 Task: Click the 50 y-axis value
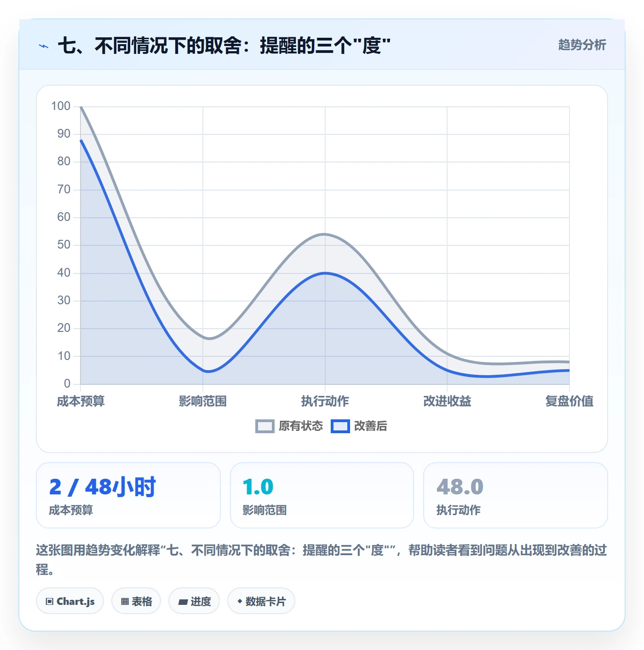(64, 245)
